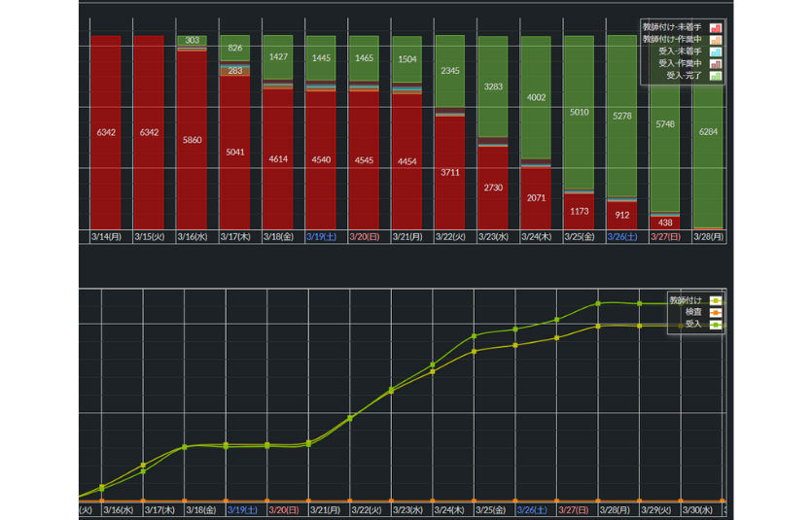Click the 3/27(日) label on bar chart axis

[x=665, y=236]
